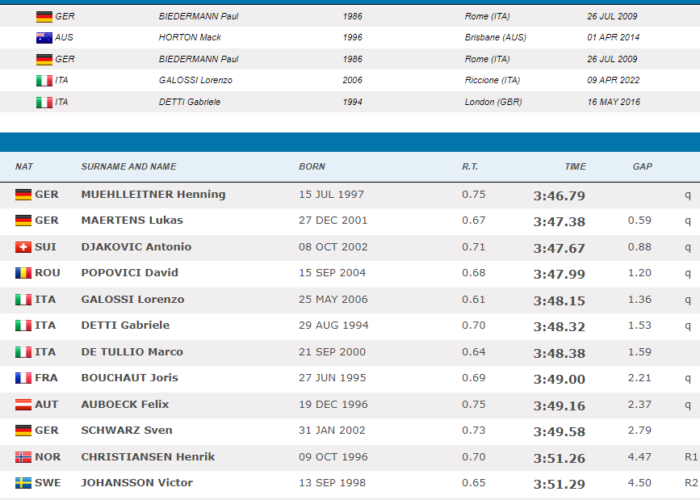Click the BORN column header

point(311,166)
